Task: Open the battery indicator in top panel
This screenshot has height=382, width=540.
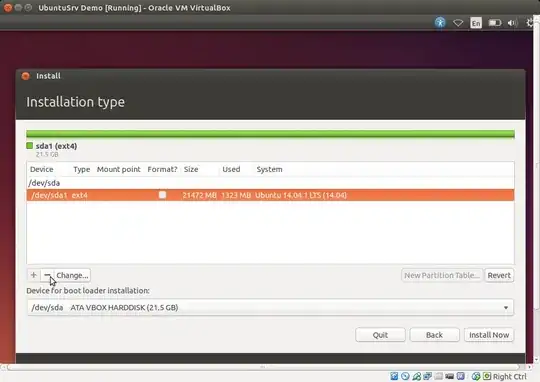Action: pyautogui.click(x=495, y=23)
